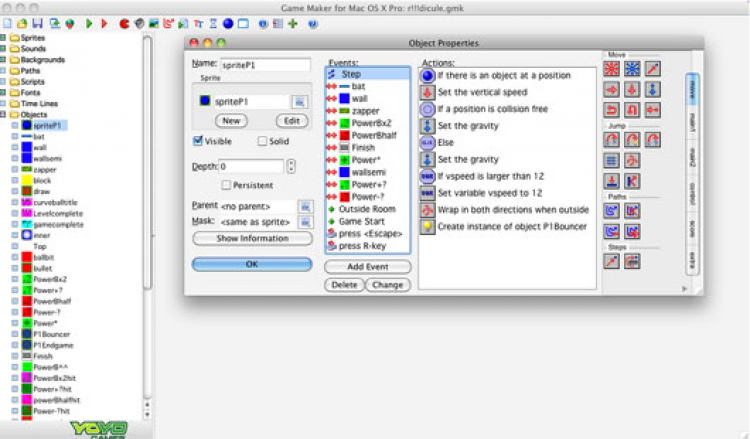Toggle the Visible checkbox
The height and width of the screenshot is (439, 750).
tap(198, 141)
